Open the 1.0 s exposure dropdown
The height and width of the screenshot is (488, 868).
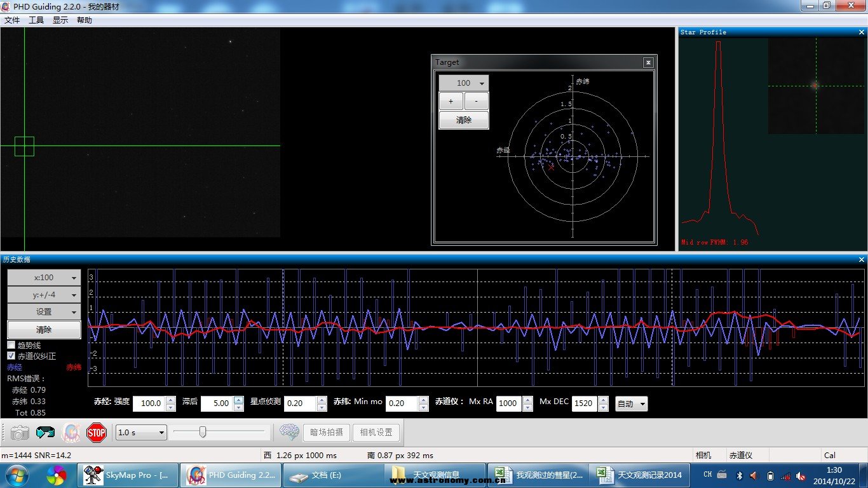coord(142,432)
